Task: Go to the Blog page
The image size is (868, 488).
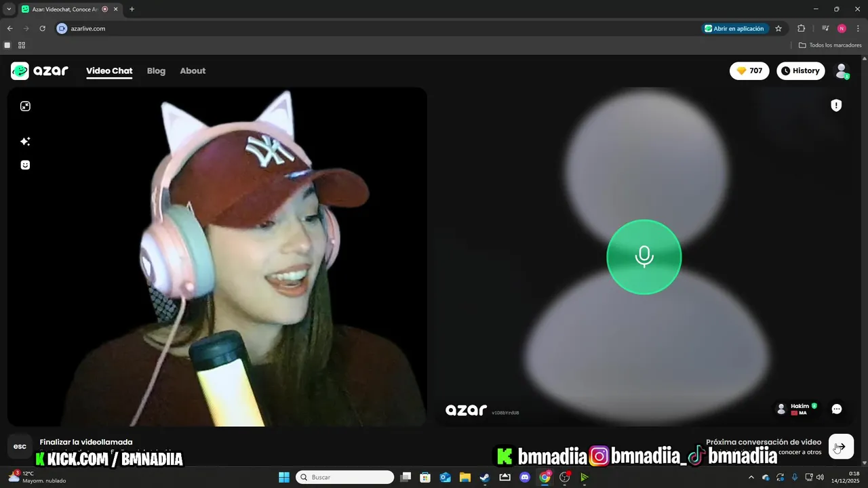Action: pyautogui.click(x=156, y=70)
